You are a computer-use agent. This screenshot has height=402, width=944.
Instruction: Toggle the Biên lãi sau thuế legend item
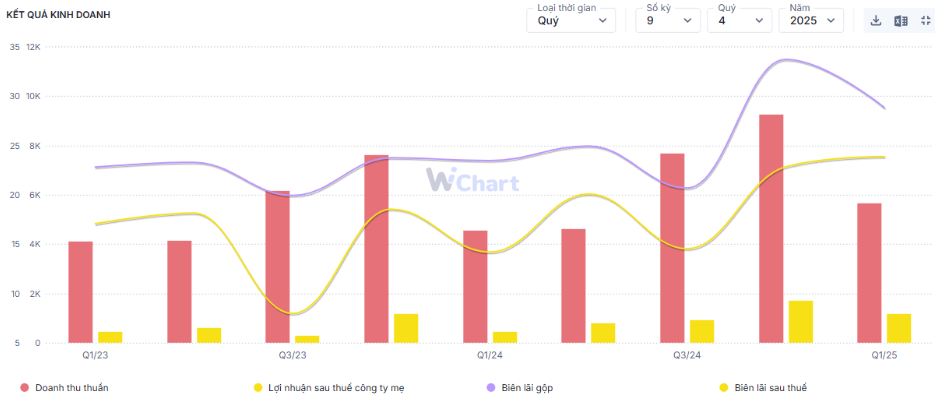[770, 387]
